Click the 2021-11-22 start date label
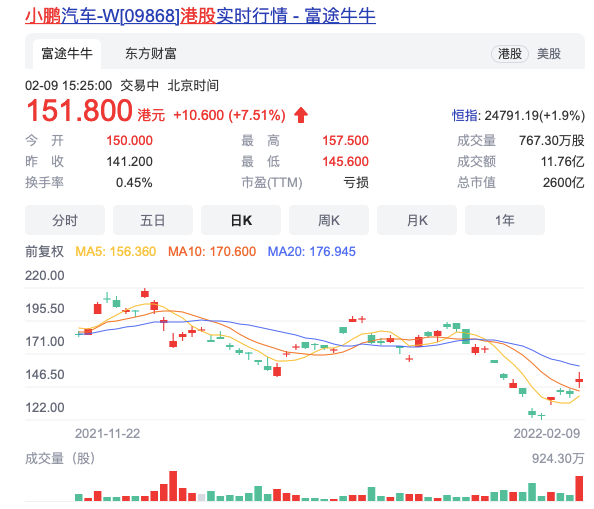 pos(108,434)
